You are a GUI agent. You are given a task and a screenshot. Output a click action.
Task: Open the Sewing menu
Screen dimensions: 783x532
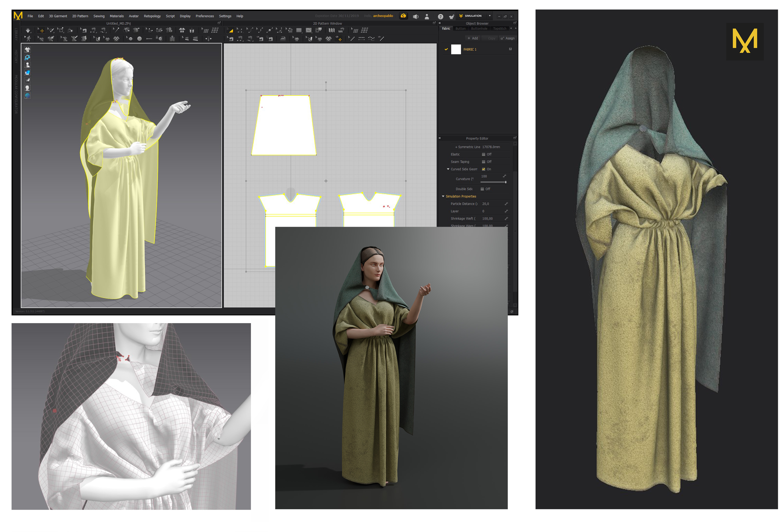[x=99, y=16]
